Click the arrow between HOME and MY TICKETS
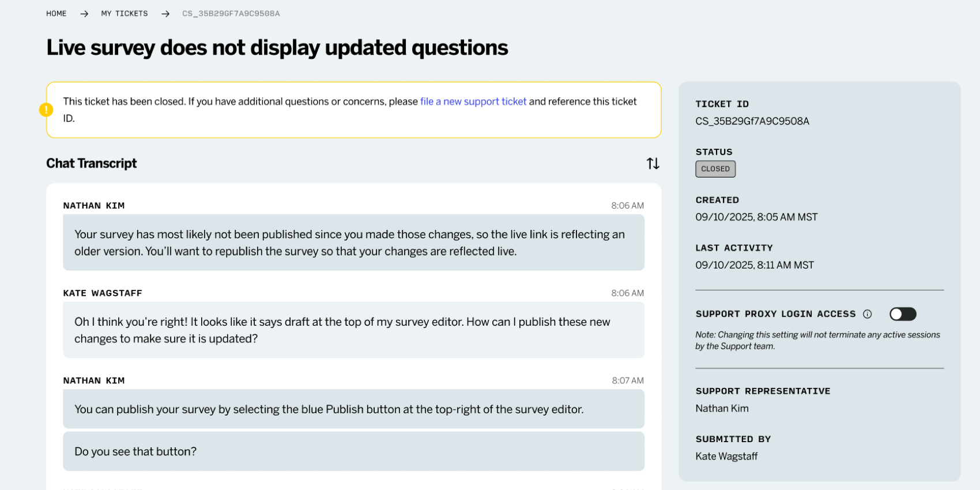 [84, 14]
